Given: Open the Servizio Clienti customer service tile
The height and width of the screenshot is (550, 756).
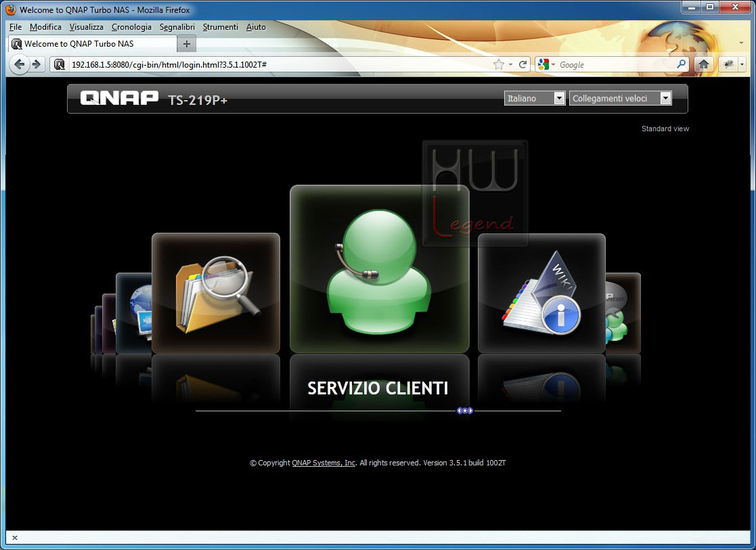Looking at the screenshot, I should [380, 269].
